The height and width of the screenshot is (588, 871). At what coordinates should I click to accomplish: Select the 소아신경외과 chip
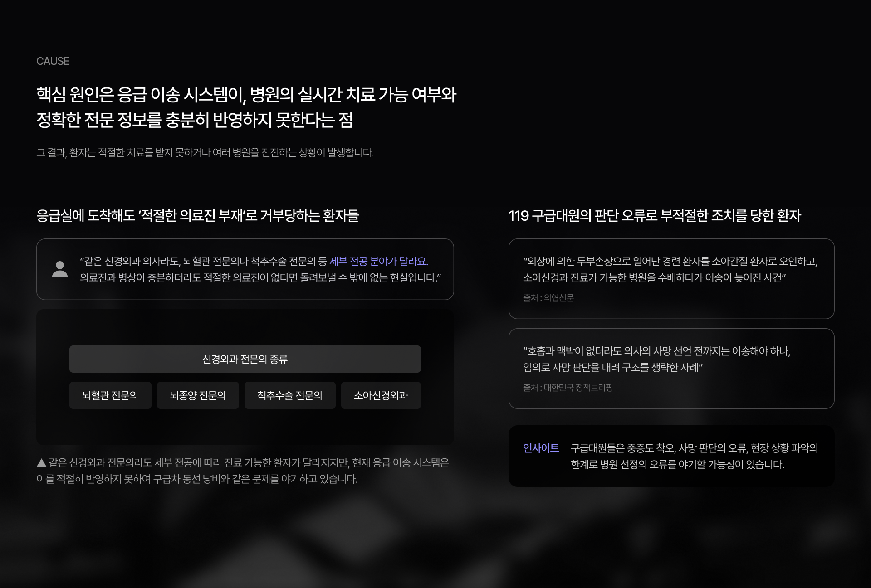tap(381, 395)
